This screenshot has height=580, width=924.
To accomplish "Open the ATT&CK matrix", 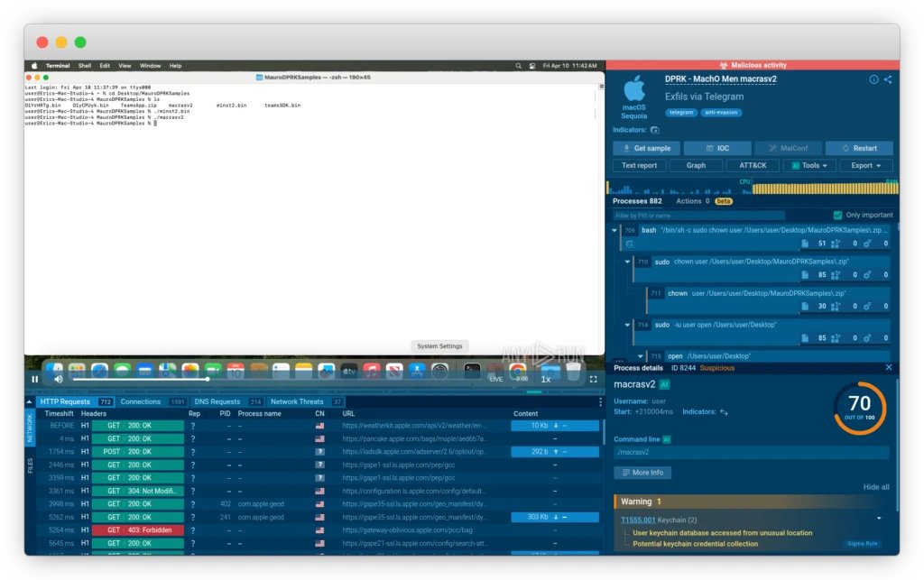I will [x=753, y=165].
